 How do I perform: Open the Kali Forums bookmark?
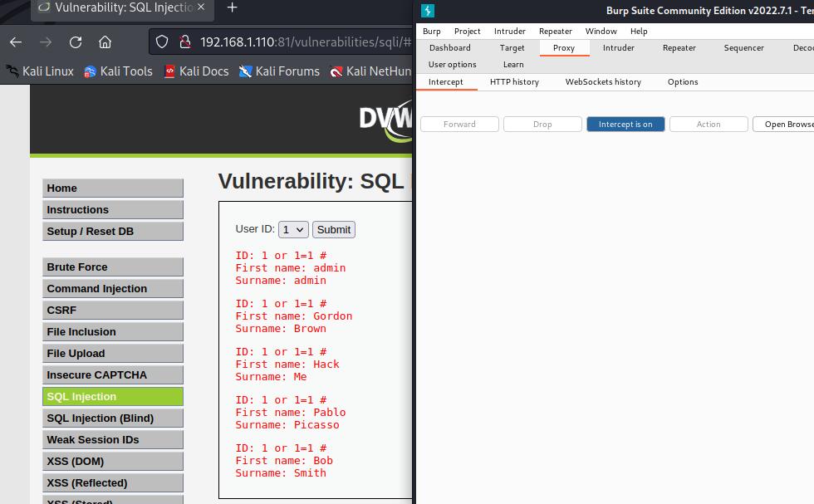279,71
